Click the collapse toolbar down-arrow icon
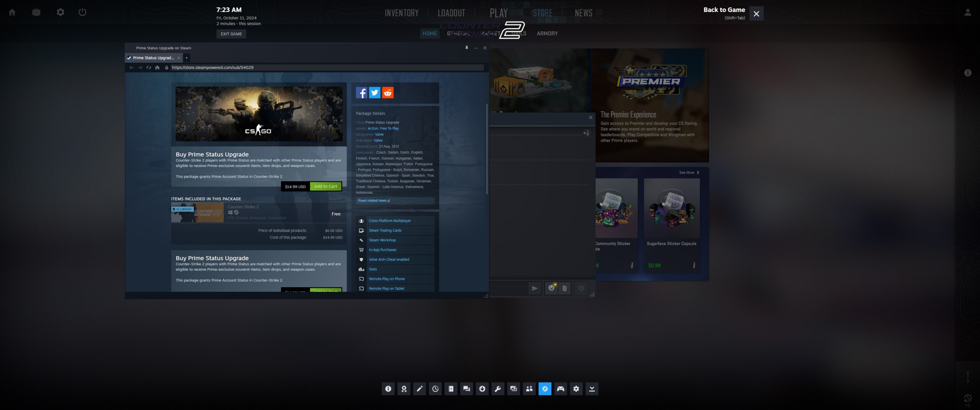This screenshot has height=410, width=980. pos(592,389)
